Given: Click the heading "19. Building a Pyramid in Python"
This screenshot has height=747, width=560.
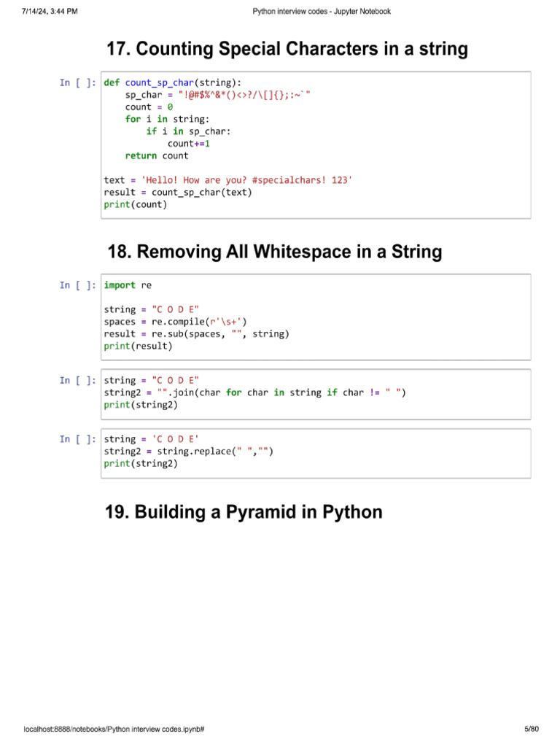Looking at the screenshot, I should pyautogui.click(x=244, y=511).
